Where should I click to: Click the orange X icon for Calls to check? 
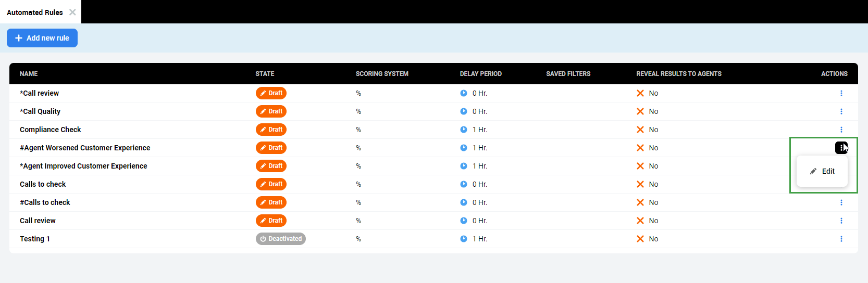tap(640, 184)
